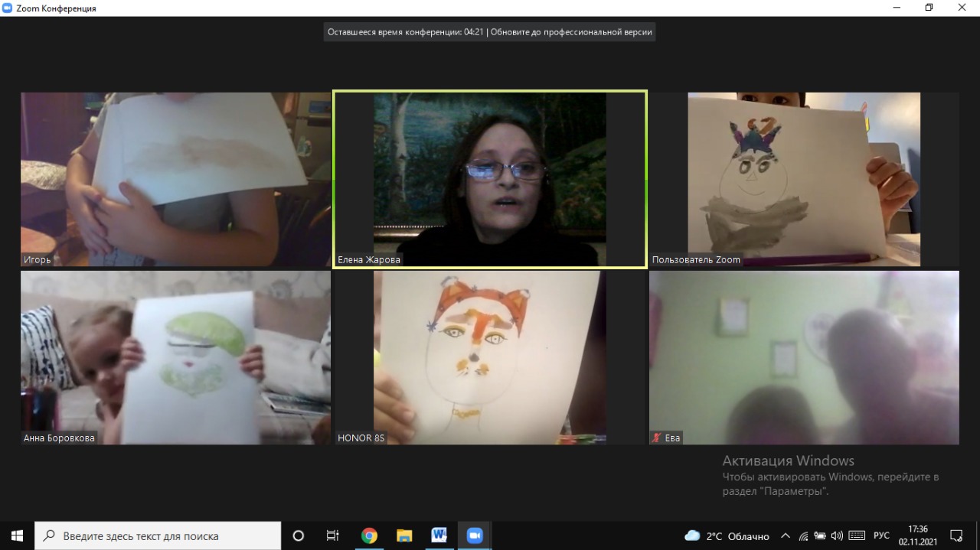The width and height of the screenshot is (980, 550).
Task: Open Task View from the taskbar
Action: 333,535
